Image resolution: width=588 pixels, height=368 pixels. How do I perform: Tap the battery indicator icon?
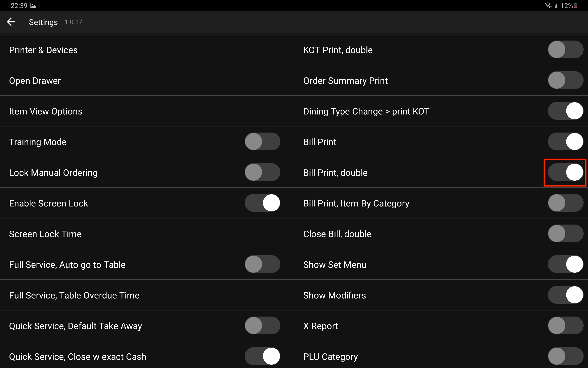pyautogui.click(x=576, y=6)
